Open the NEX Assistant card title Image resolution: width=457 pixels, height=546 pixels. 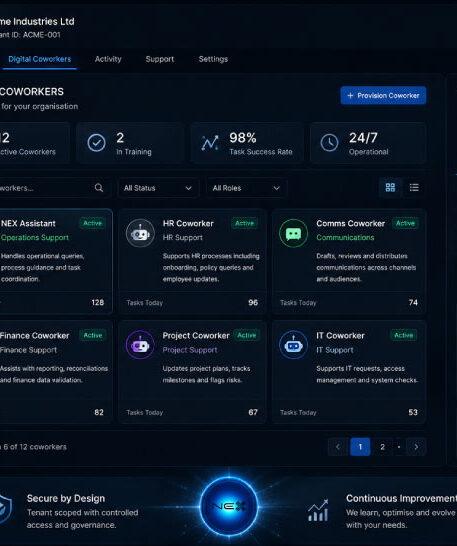pyautogui.click(x=28, y=224)
